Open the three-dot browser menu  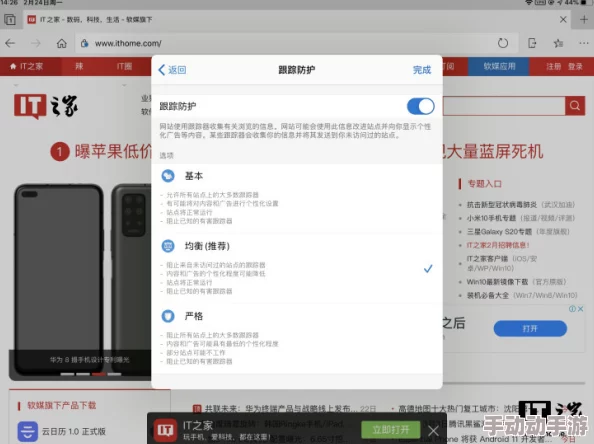click(x=584, y=43)
